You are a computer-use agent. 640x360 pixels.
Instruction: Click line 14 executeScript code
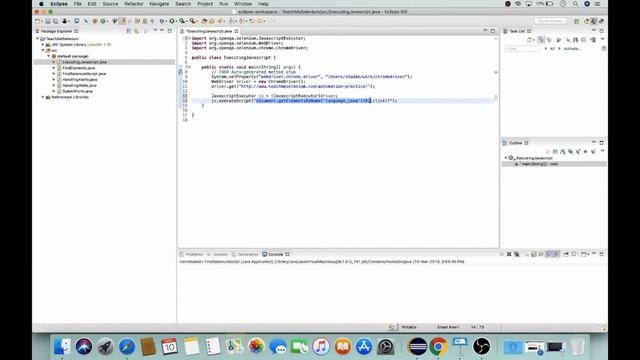(304, 100)
